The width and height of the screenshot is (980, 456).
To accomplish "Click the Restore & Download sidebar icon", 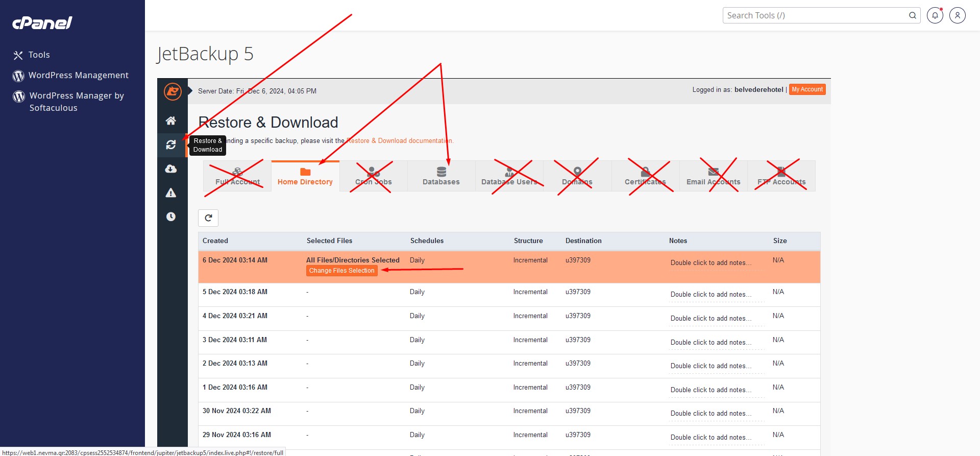I will point(171,145).
